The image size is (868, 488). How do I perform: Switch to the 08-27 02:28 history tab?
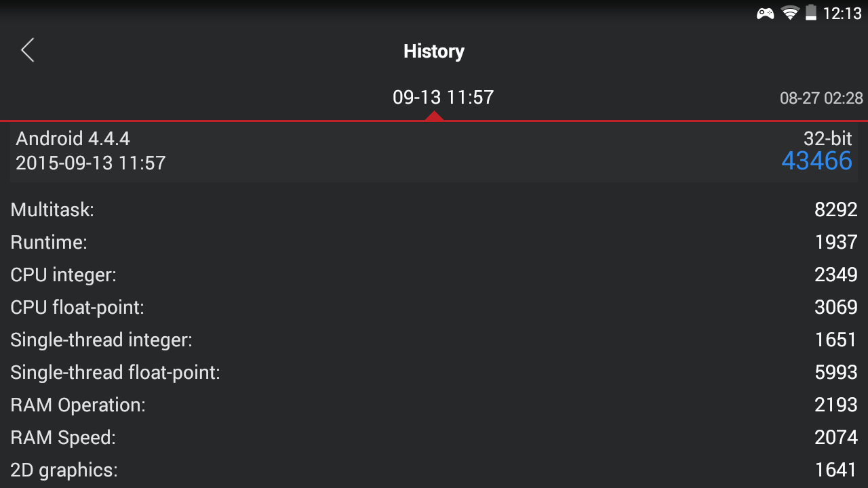pyautogui.click(x=821, y=98)
